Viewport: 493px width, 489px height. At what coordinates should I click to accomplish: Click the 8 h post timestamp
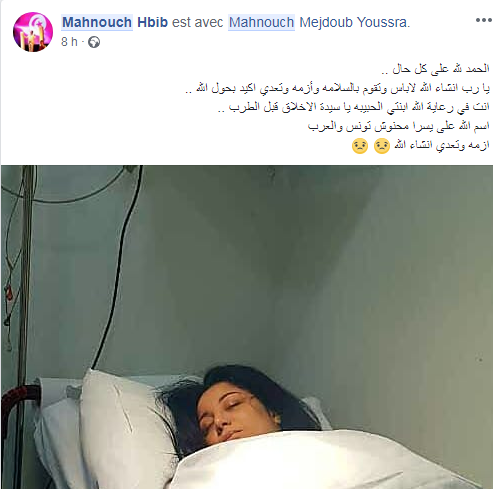[x=69, y=42]
